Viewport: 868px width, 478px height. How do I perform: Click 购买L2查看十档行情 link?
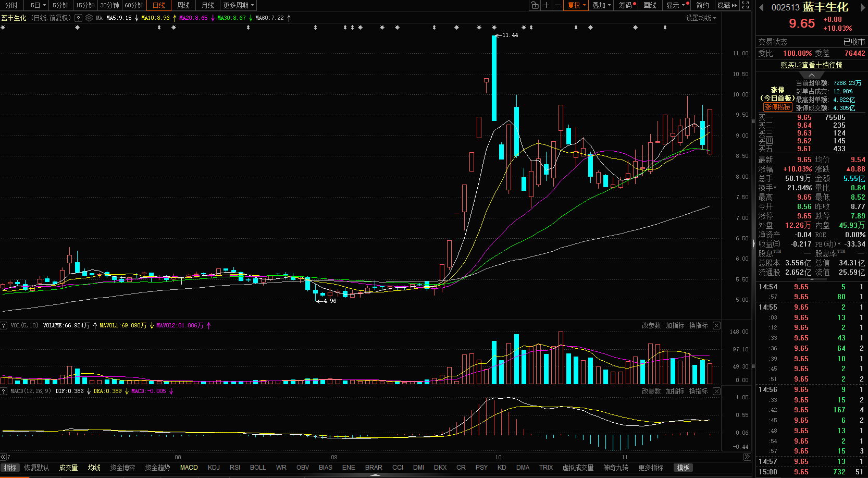811,65
